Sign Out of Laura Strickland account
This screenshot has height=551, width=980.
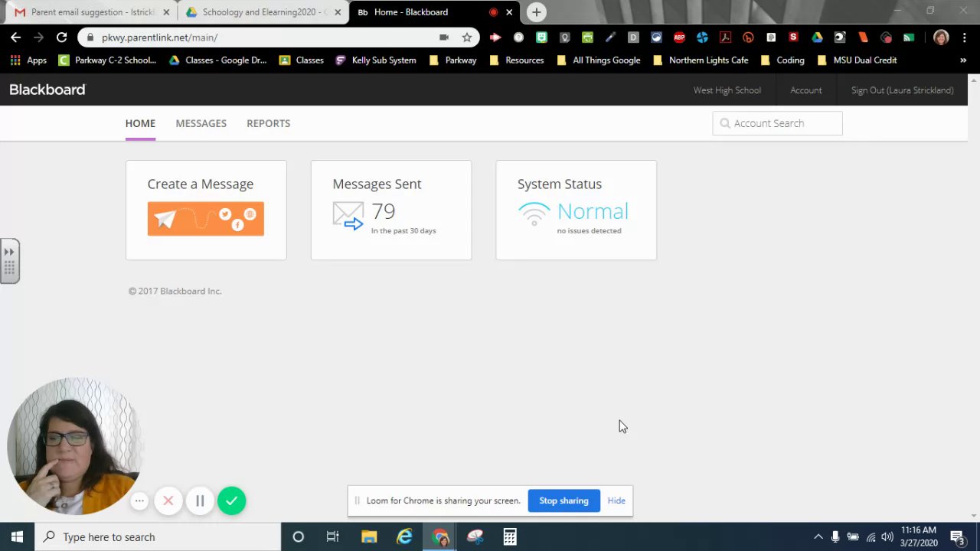pos(903,90)
